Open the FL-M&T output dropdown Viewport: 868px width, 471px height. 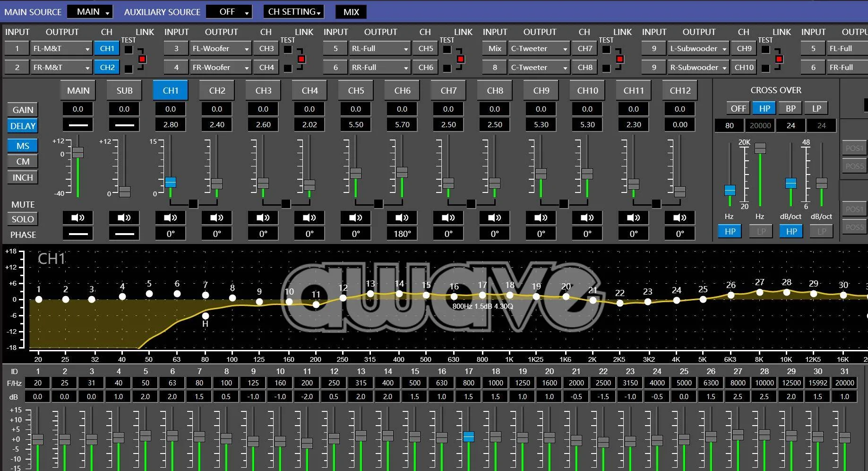61,48
